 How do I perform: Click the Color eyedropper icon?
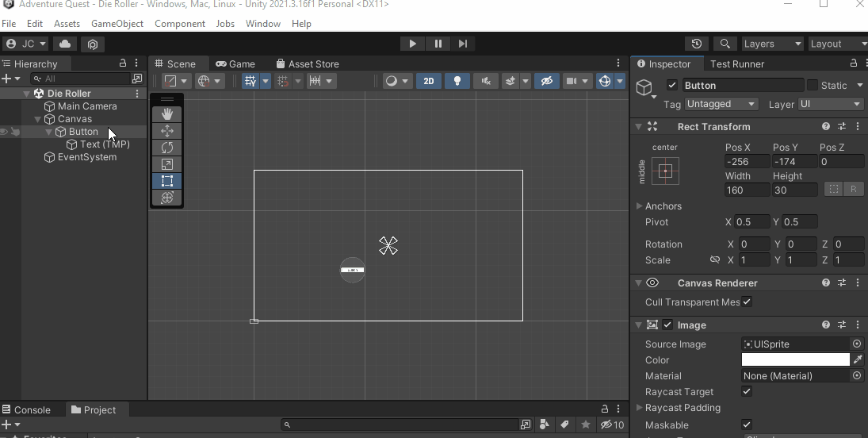pos(858,359)
